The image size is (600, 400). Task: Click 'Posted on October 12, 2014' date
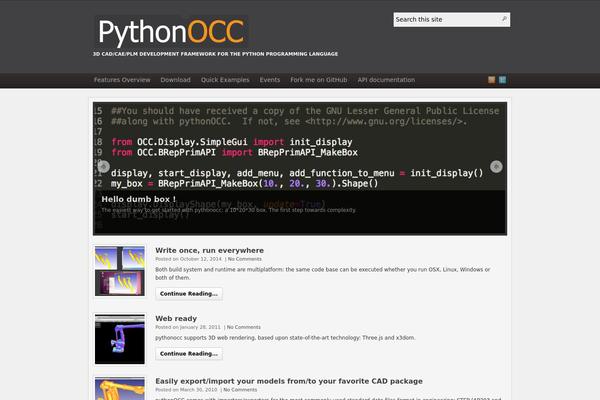(188, 259)
